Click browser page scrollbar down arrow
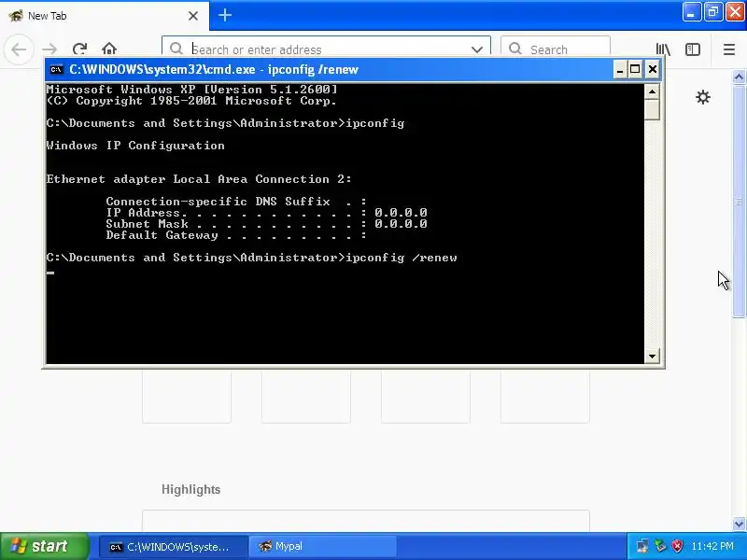This screenshot has width=747, height=560. click(739, 524)
